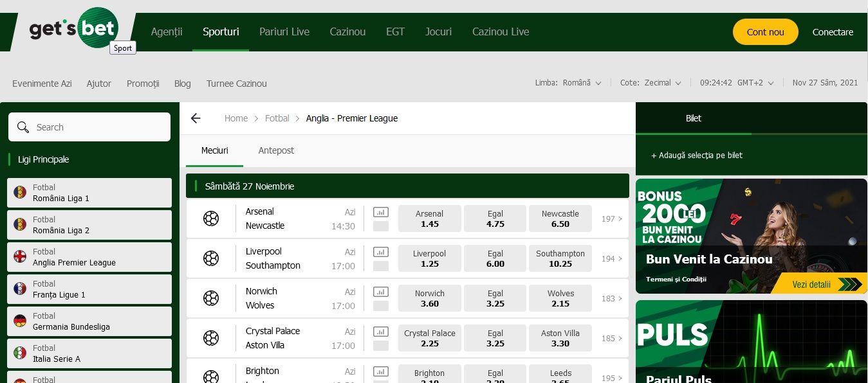This screenshot has height=383, width=868.
Task: Open the Bun Venit la Cazinou banner
Action: (x=752, y=236)
